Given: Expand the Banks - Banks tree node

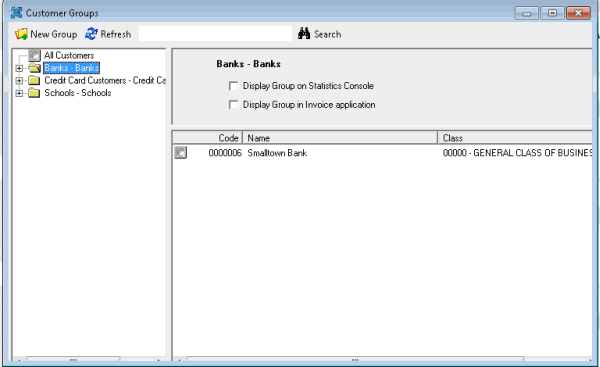Looking at the screenshot, I should point(19,69).
